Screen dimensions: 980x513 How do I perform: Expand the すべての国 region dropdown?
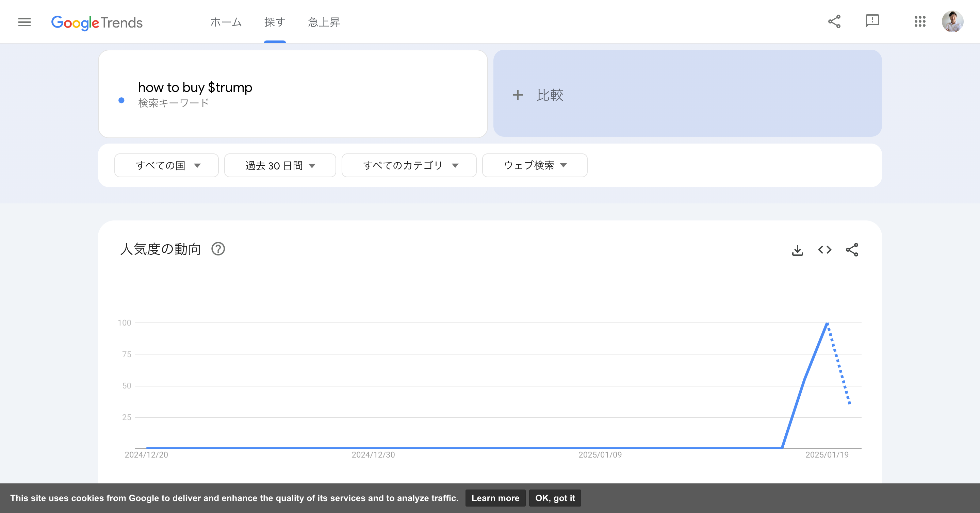point(166,165)
